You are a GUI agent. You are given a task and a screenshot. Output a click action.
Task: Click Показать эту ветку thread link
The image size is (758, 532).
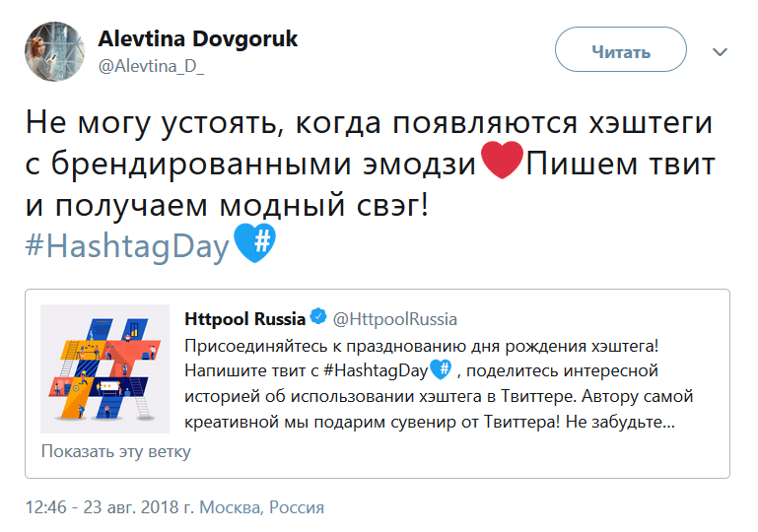click(x=116, y=451)
